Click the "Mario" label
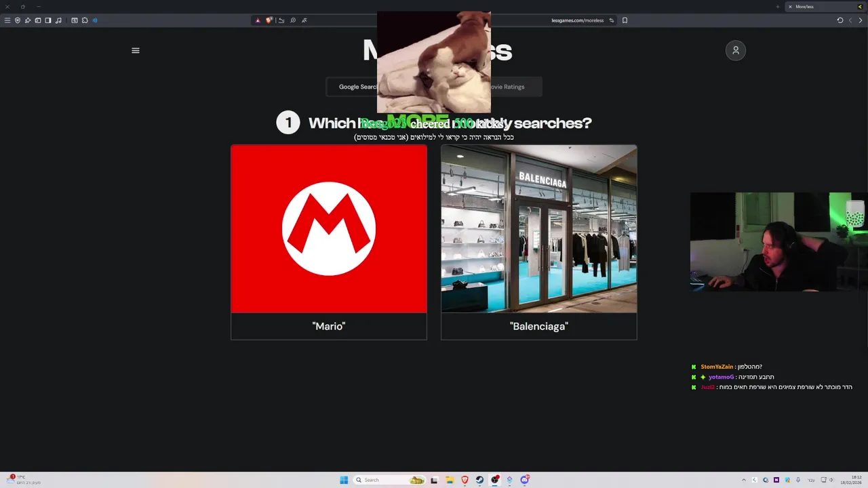This screenshot has width=868, height=488. coord(329,326)
